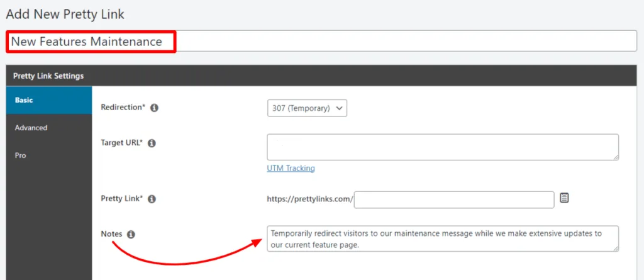Click the Redirection field label
Image resolution: width=644 pixels, height=280 pixels.
click(x=123, y=108)
